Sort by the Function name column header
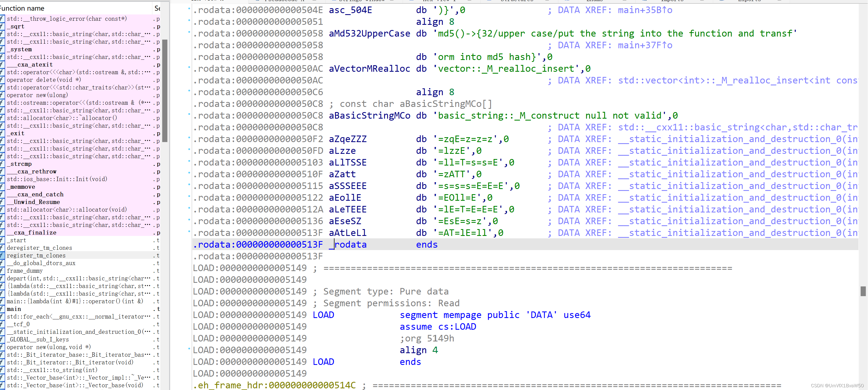The image size is (868, 390). 22,8
